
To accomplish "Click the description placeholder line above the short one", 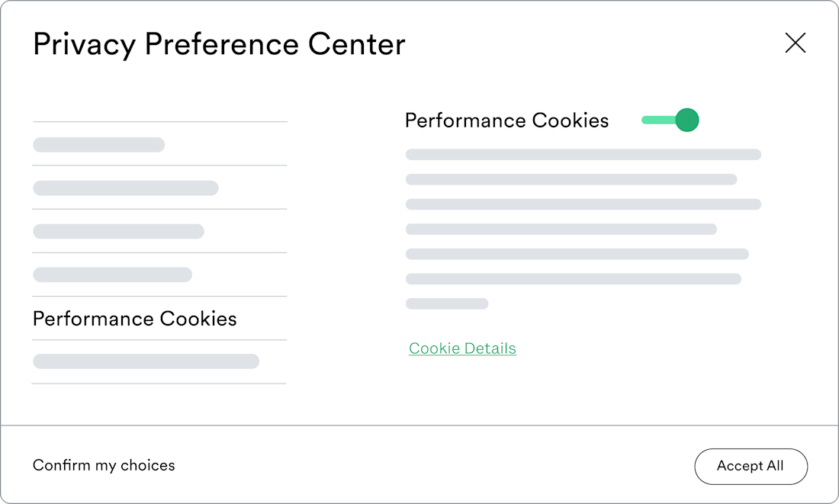I will [x=573, y=279].
